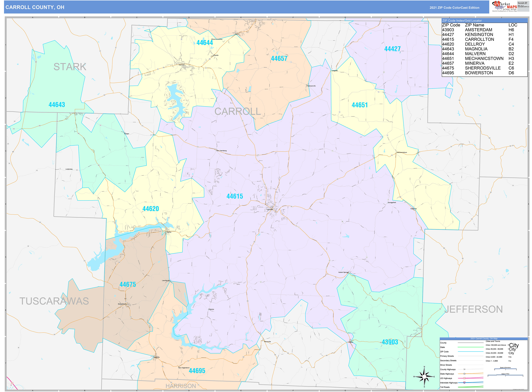532x392 pixels.
Task: Click the Interstate Highways shield symbol in legend
Action: pos(464,383)
